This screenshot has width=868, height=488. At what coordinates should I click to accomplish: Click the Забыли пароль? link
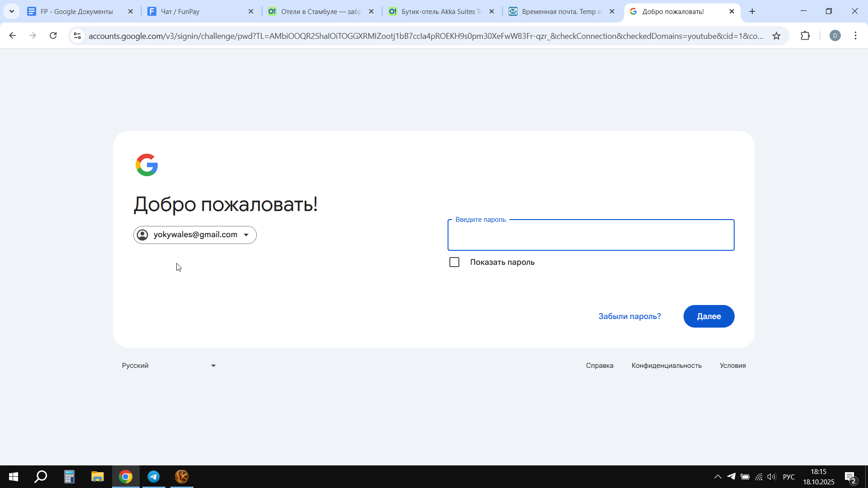629,316
